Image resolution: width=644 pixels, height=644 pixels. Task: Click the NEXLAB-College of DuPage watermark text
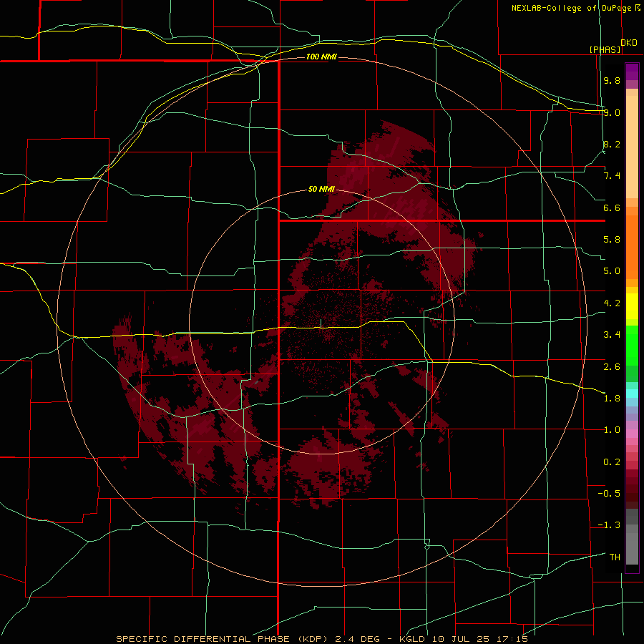tap(575, 8)
